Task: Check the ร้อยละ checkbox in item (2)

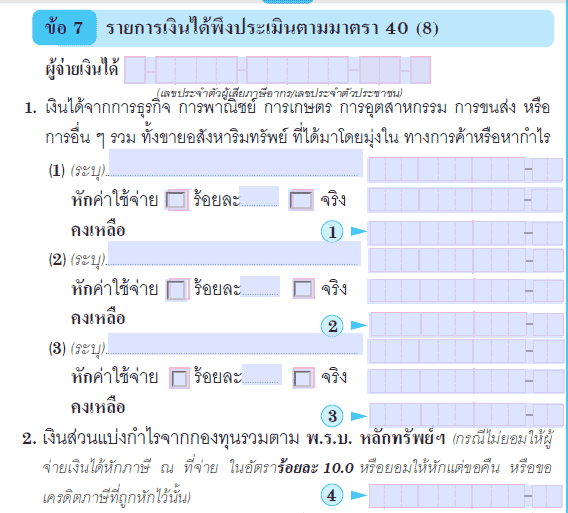Action: (x=178, y=289)
